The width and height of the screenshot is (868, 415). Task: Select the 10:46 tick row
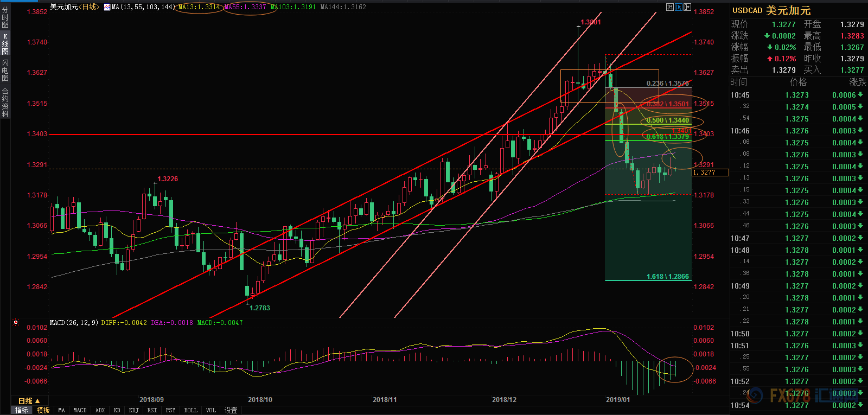(x=798, y=131)
